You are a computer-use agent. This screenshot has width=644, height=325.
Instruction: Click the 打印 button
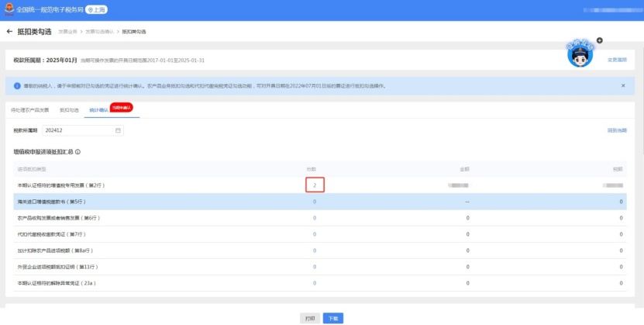[x=309, y=318]
